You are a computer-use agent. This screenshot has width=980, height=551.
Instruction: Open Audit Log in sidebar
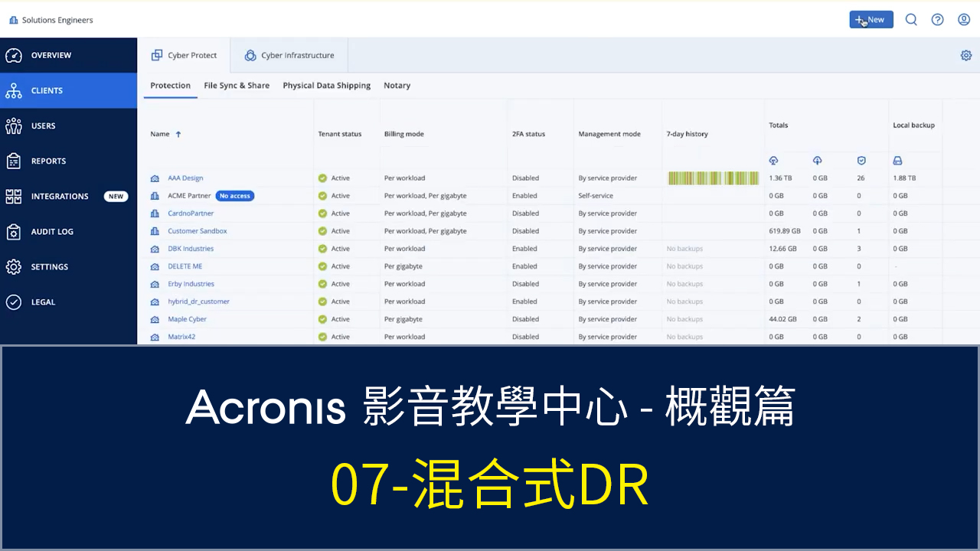(x=68, y=231)
